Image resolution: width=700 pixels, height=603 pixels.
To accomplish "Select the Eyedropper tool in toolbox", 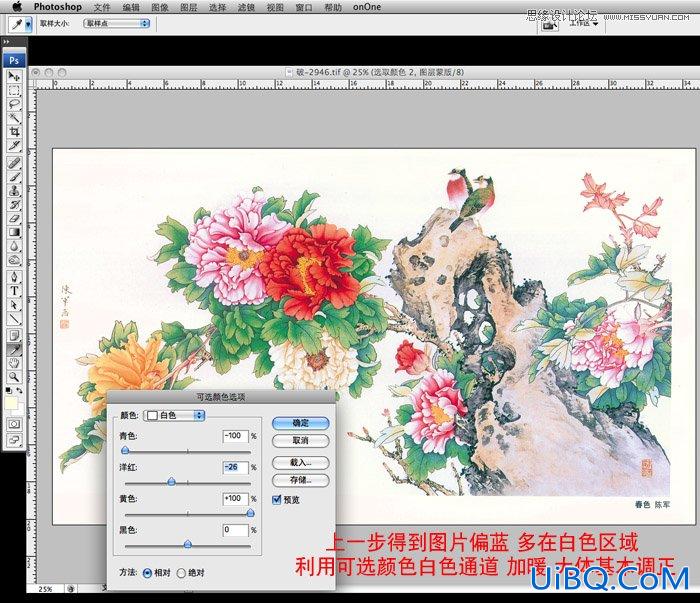I will click(x=14, y=349).
